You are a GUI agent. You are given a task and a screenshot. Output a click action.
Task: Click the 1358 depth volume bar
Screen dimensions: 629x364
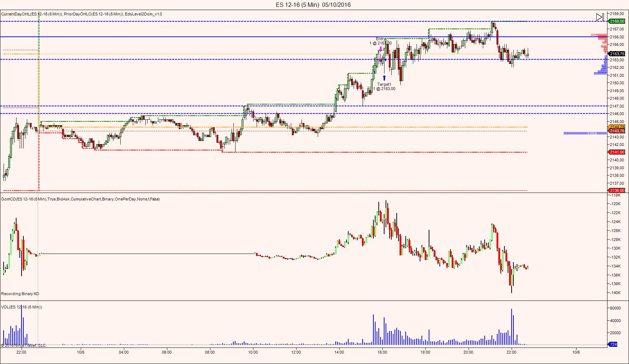point(585,133)
